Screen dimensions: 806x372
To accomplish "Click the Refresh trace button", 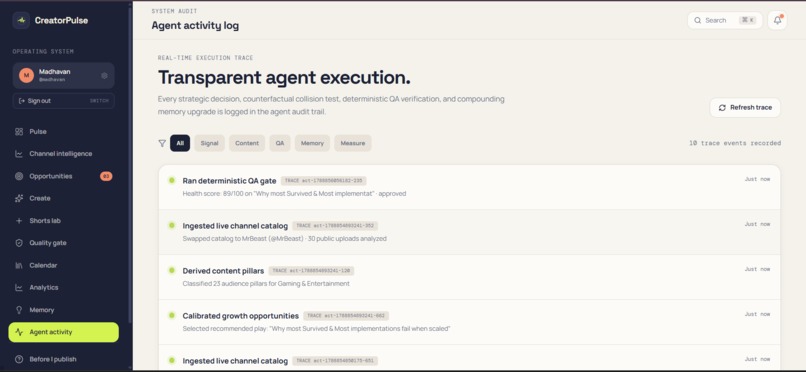I will [x=745, y=107].
